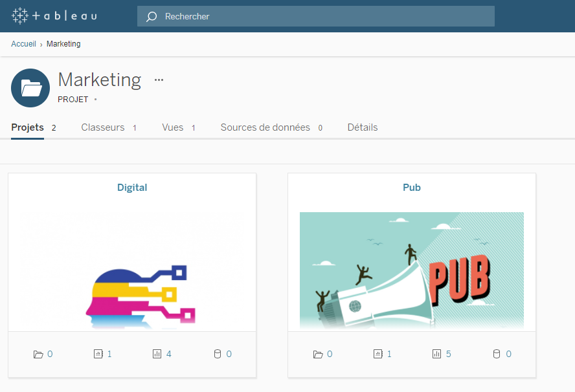Viewport: 575px width, 392px height.
Task: Click views chart icon on Pub card
Action: (x=436, y=354)
